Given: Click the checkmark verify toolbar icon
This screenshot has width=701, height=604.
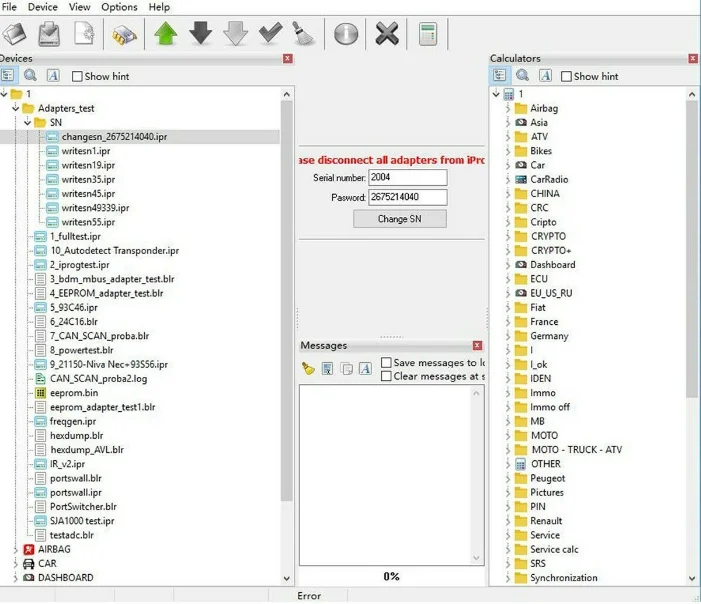Looking at the screenshot, I should [x=270, y=34].
